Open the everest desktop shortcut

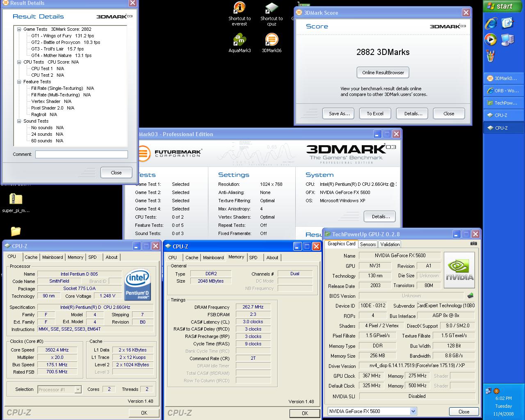tap(240, 14)
